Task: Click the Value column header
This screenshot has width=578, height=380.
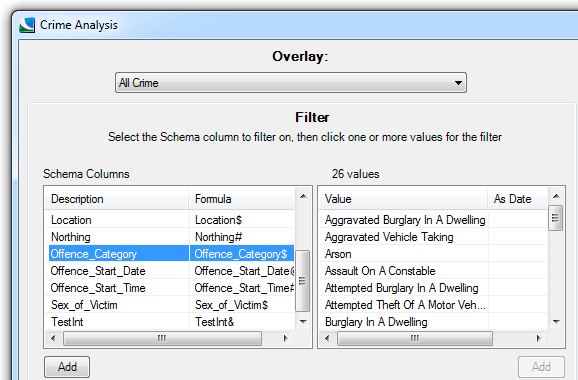Action: click(403, 199)
